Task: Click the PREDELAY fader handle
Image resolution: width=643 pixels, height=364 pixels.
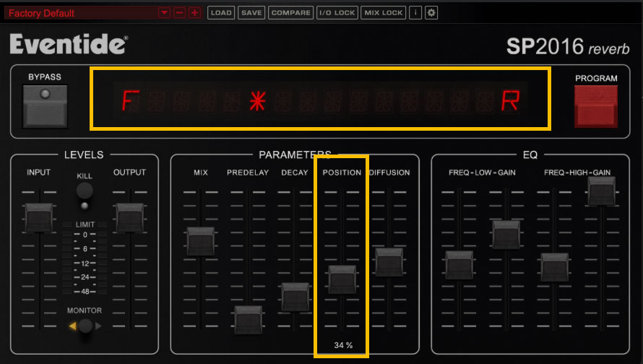Action: [x=248, y=320]
